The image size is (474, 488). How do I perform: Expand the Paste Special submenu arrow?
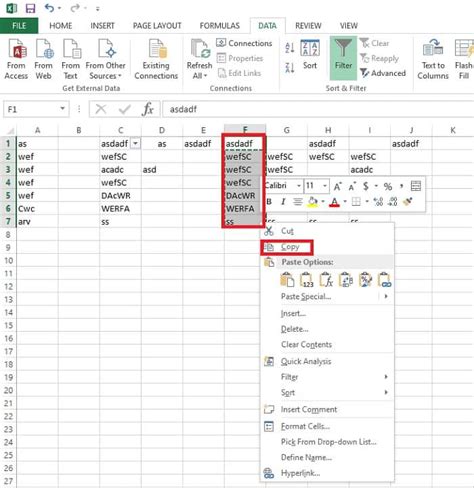point(386,296)
